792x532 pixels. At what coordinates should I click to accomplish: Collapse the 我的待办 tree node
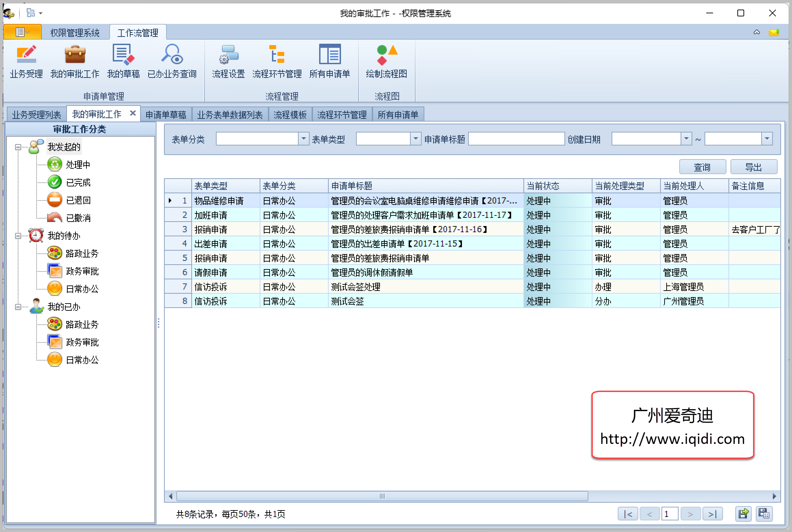tap(18, 236)
